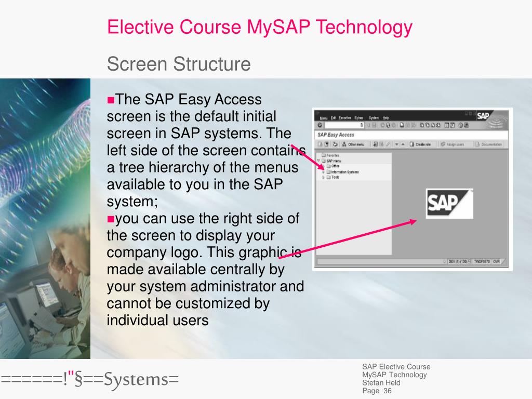Click the Other menu button
Screen dimensions: 532x399
coord(354,144)
